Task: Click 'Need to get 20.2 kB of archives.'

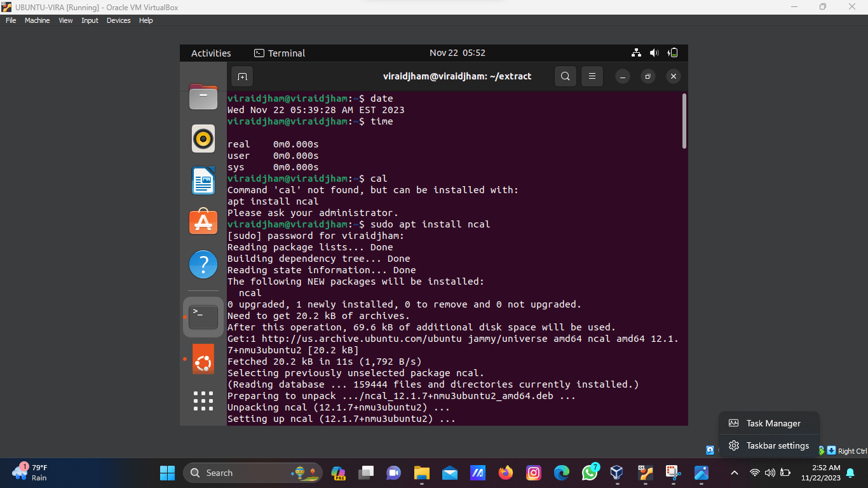Action: [318, 316]
